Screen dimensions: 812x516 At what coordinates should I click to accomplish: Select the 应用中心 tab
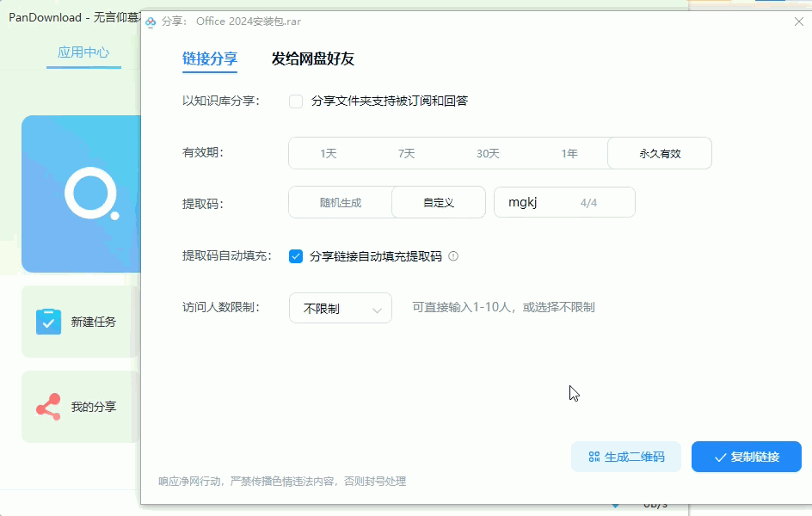point(83,52)
